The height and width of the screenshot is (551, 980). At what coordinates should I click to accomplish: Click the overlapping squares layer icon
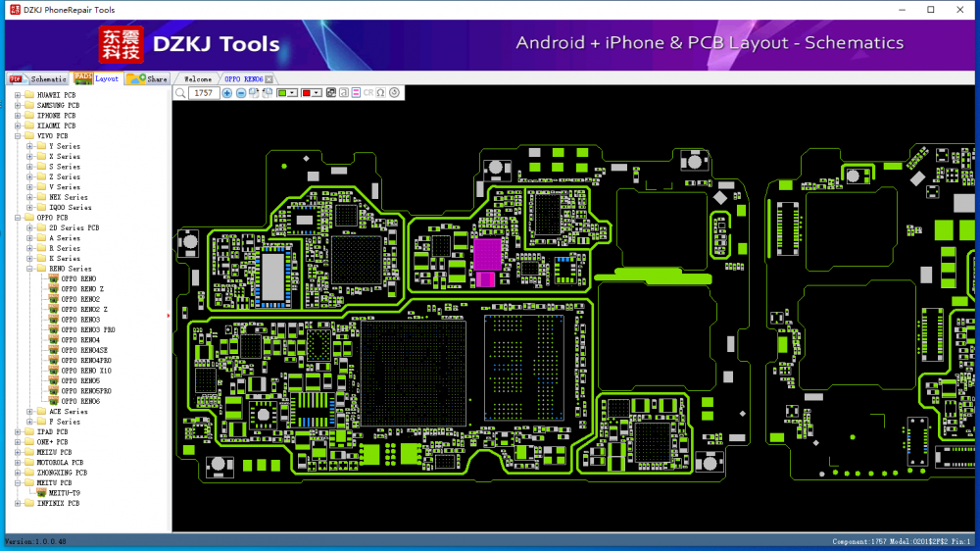pos(330,93)
